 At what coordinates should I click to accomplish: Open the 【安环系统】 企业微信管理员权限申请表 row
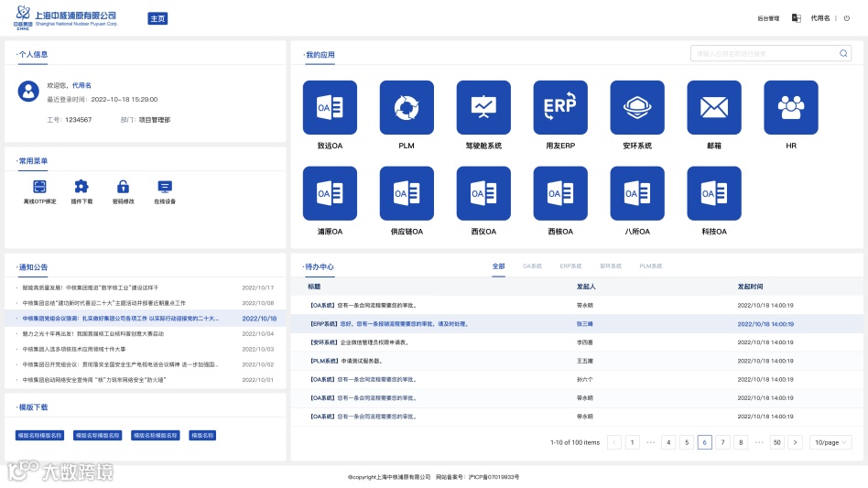577,342
